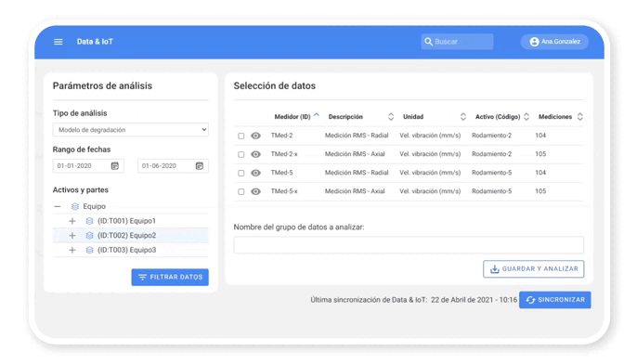Expand (ID:T003) Equipo3 node
This screenshot has height=364, width=637.
pos(72,251)
